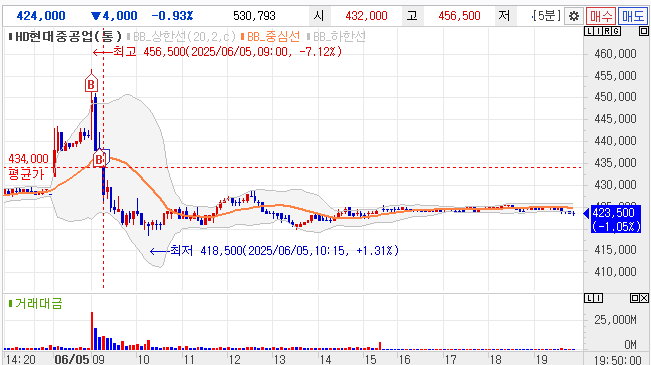Click the lower B buy marker at average price

click(100, 159)
